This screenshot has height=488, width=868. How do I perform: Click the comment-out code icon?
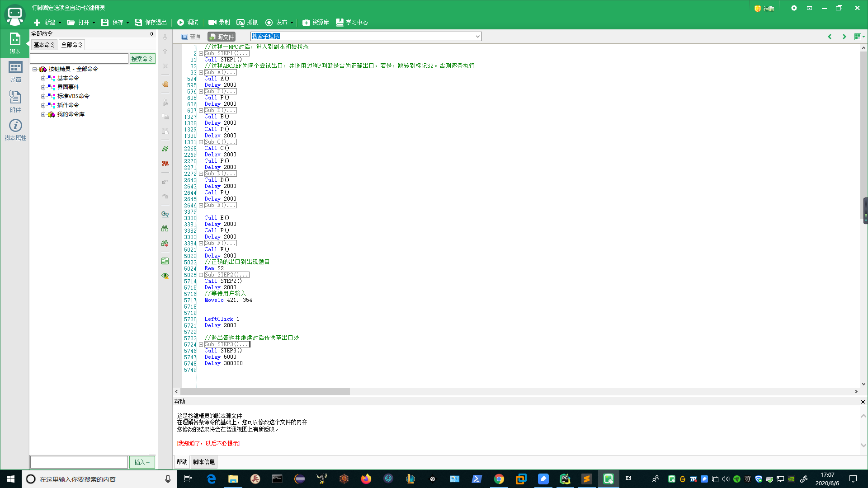tap(165, 149)
